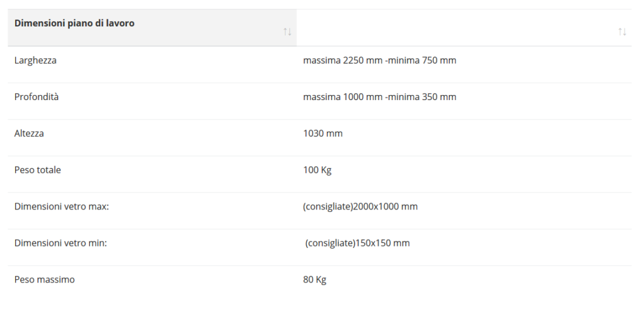644x312 pixels.
Task: Click the 1030 mm height value
Action: [x=323, y=133]
